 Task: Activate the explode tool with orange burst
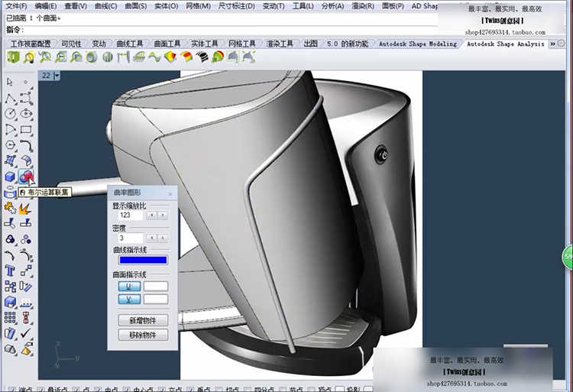[x=25, y=209]
